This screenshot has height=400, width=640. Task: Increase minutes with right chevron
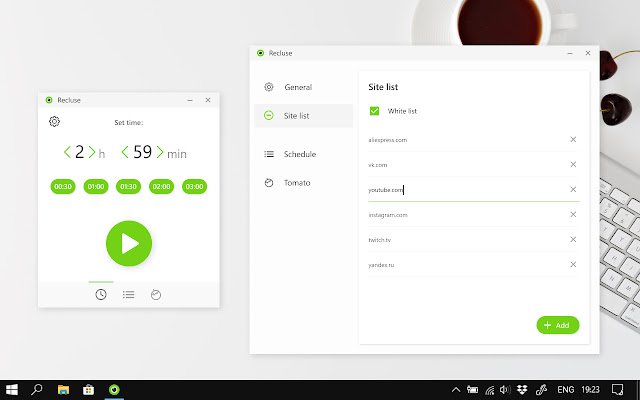(x=160, y=152)
